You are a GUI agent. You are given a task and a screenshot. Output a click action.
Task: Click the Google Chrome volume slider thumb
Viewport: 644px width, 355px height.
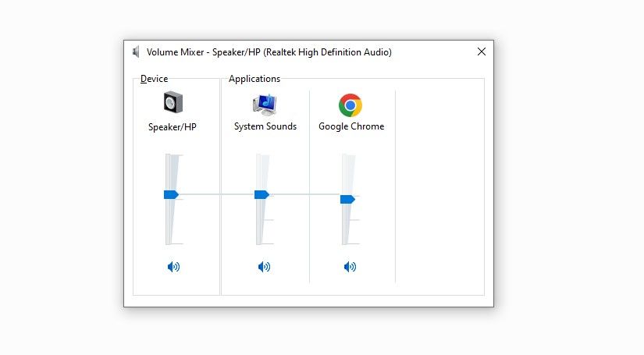pyautogui.click(x=347, y=200)
